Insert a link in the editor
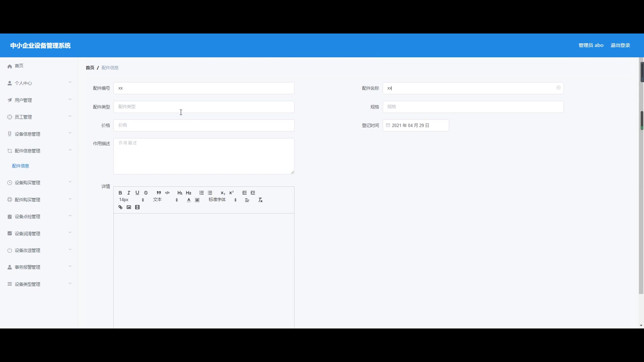The width and height of the screenshot is (644, 362). point(120,207)
